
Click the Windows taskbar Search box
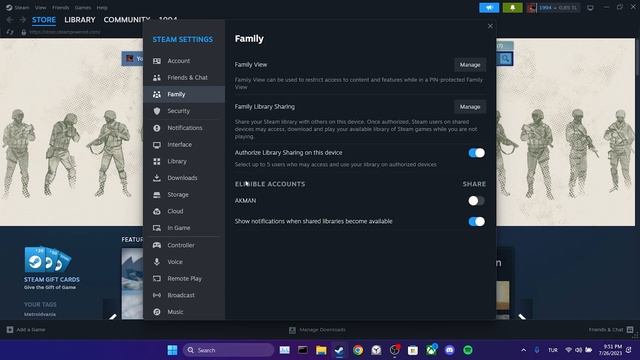[229, 350]
